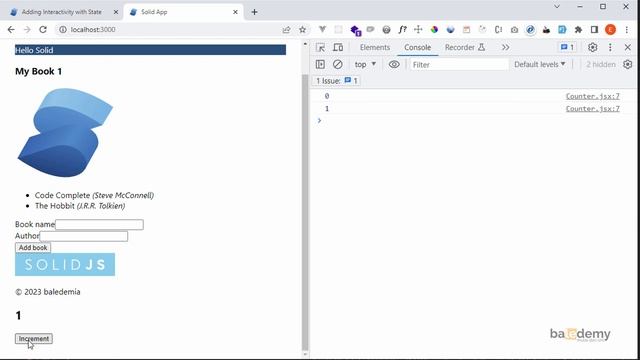
Task: Open Chrome three-dot menu
Action: [x=627, y=29]
